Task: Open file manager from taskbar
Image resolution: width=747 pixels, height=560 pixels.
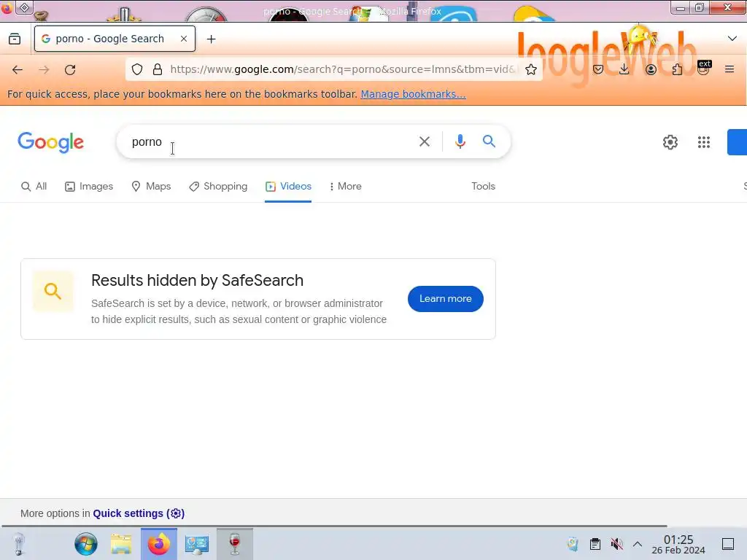Action: 122,544
